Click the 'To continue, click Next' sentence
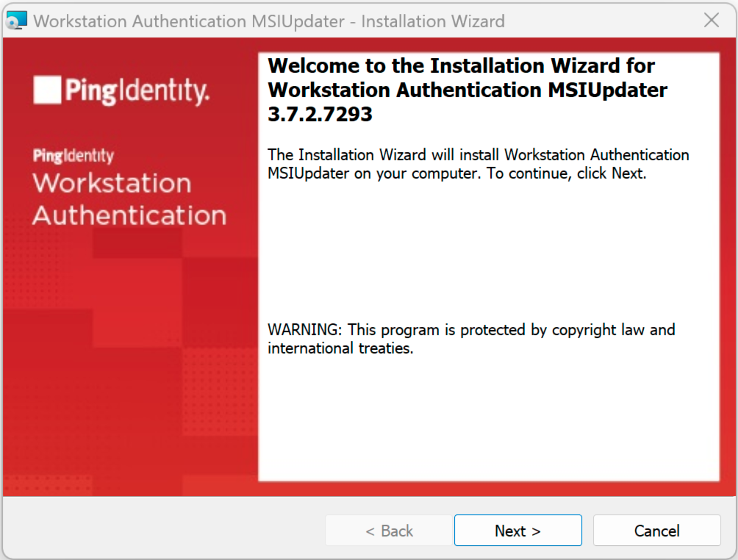Viewport: 738px width, 560px height. [x=567, y=173]
